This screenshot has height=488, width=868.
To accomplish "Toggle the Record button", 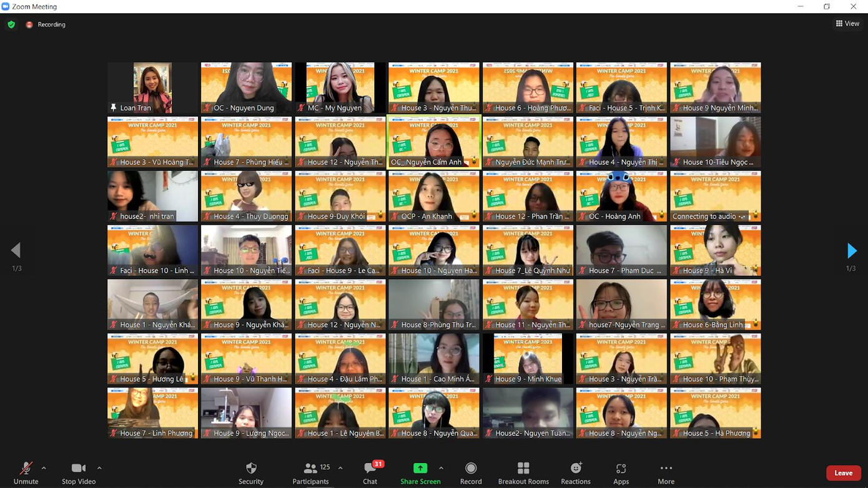I will click(471, 473).
